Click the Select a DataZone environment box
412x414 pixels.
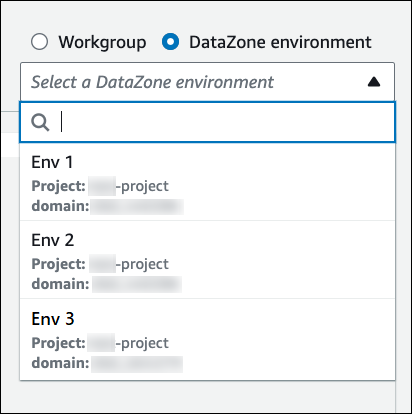point(207,82)
